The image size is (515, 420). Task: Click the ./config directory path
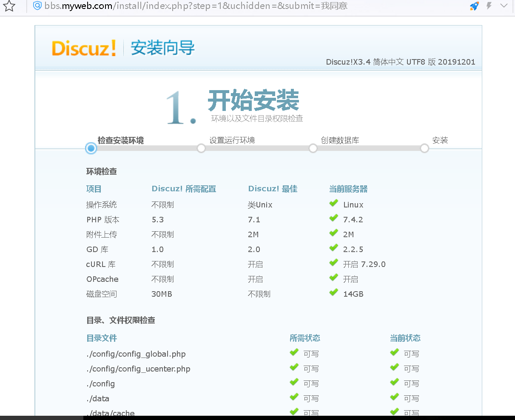(101, 384)
